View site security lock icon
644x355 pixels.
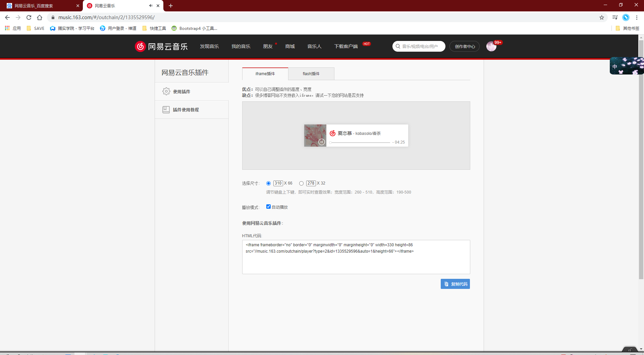pos(53,17)
